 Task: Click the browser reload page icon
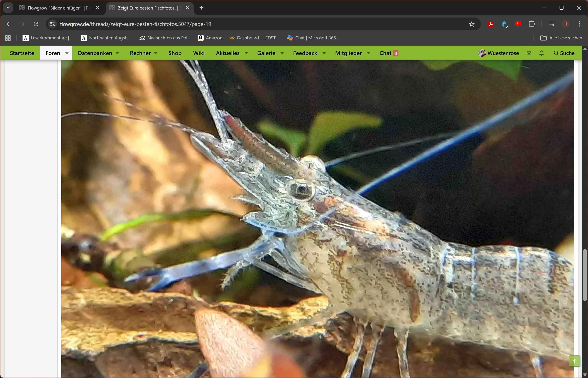(x=36, y=24)
